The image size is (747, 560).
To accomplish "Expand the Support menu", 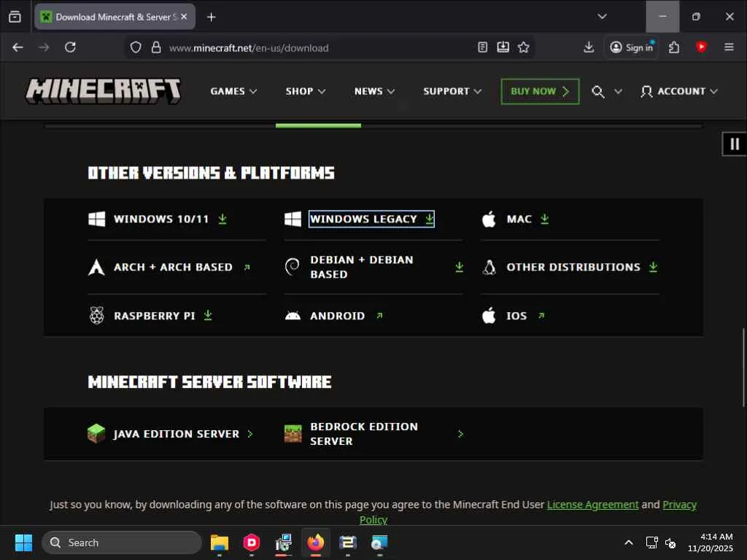I will (452, 91).
